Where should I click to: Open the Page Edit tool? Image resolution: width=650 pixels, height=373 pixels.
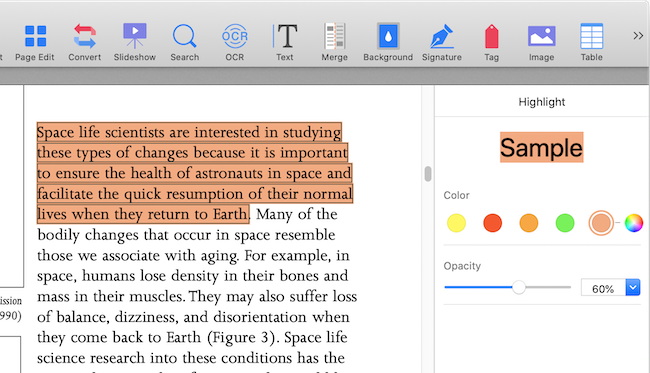click(35, 43)
